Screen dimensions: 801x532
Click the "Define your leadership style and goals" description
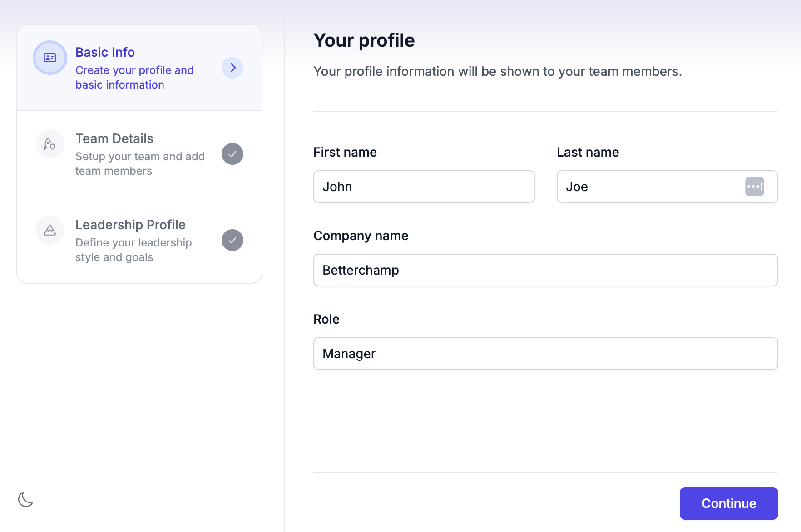tap(133, 250)
